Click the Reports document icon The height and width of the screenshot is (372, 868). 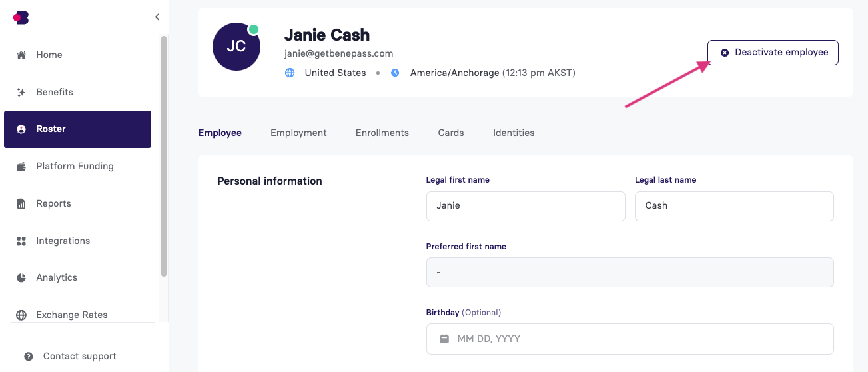click(x=21, y=203)
